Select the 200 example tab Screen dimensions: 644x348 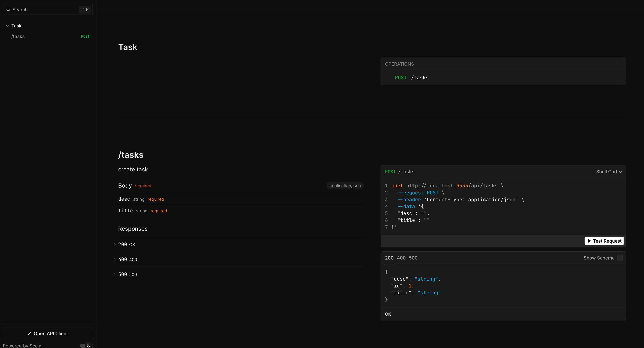tap(389, 258)
